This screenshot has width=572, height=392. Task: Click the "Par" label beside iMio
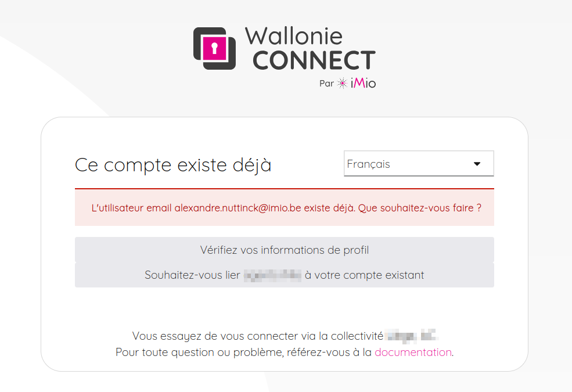pyautogui.click(x=326, y=84)
